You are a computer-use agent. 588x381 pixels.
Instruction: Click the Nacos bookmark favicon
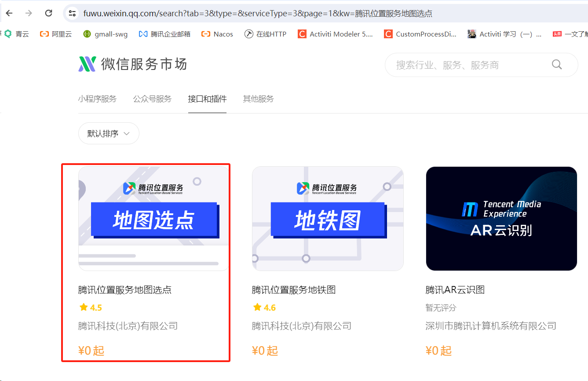(x=205, y=34)
